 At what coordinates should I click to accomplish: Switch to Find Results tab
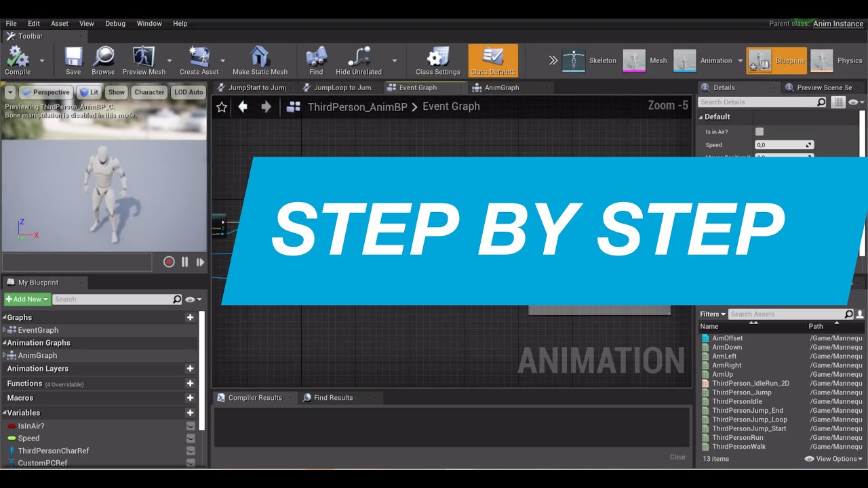(x=334, y=398)
